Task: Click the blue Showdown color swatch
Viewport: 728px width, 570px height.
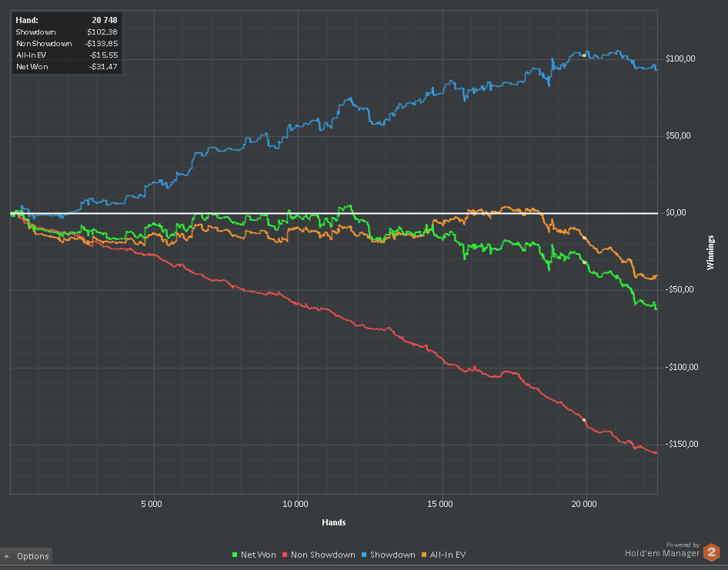Action: click(364, 555)
